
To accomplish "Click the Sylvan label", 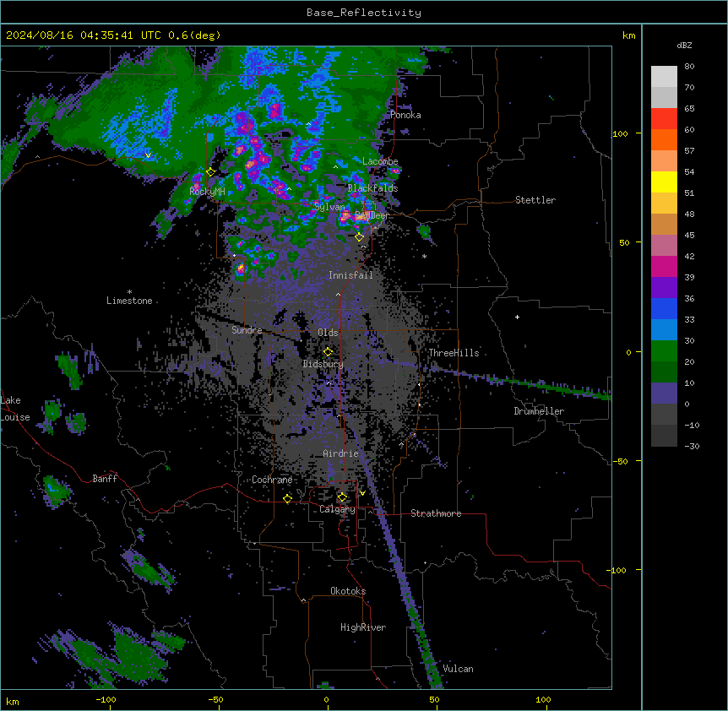I will [329, 207].
